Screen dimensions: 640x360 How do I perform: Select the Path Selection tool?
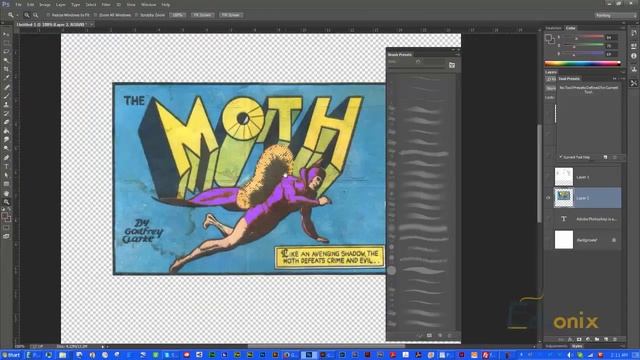click(x=6, y=175)
